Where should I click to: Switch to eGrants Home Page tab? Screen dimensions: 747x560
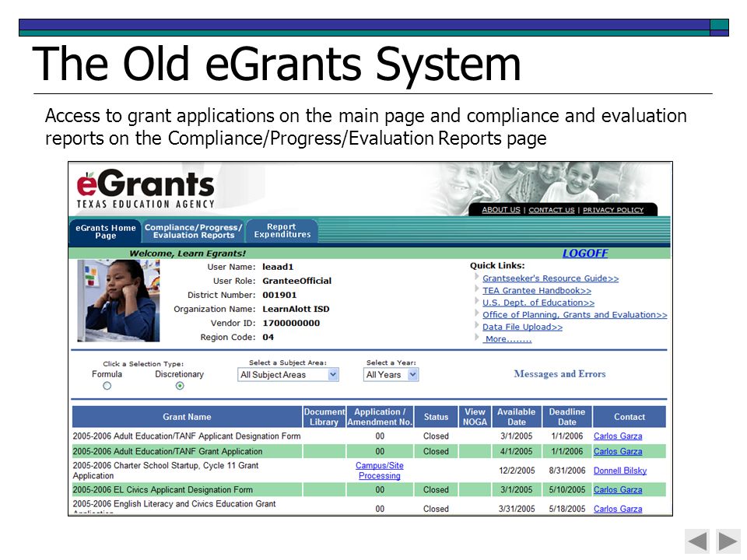(x=105, y=232)
